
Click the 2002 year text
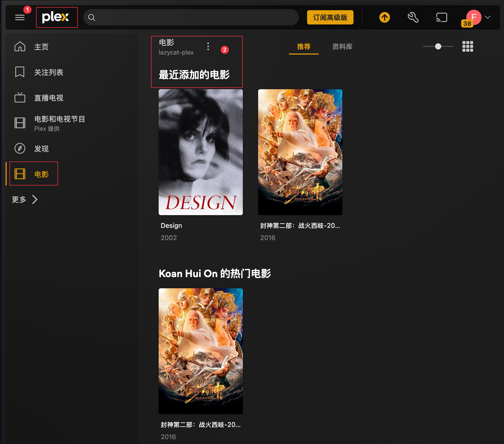169,238
